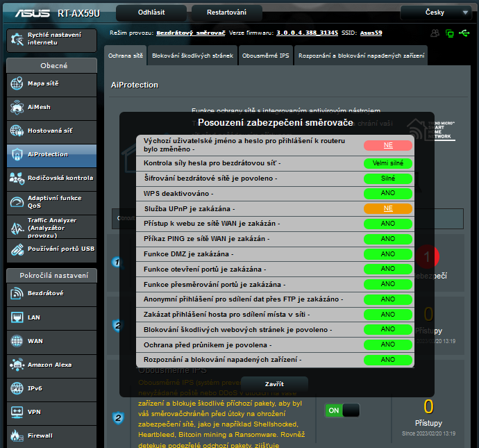
Task: Click the red NE default password link
Action: click(387, 145)
